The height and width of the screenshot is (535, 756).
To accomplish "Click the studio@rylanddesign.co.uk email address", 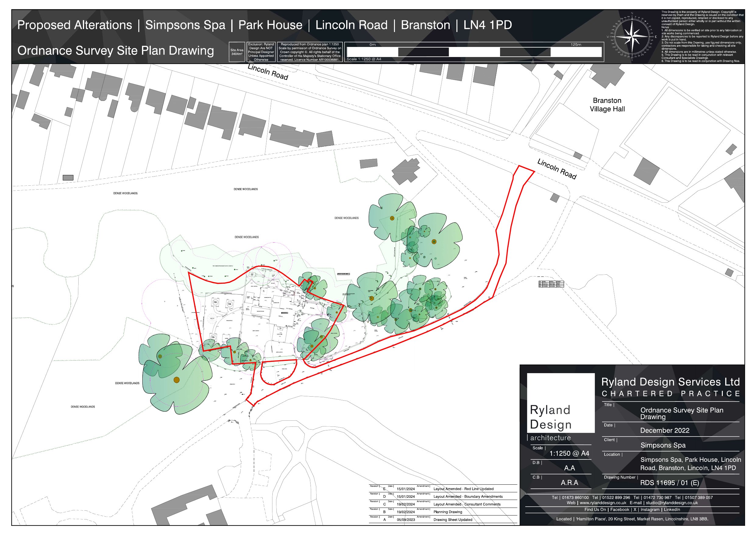I will point(671,503).
